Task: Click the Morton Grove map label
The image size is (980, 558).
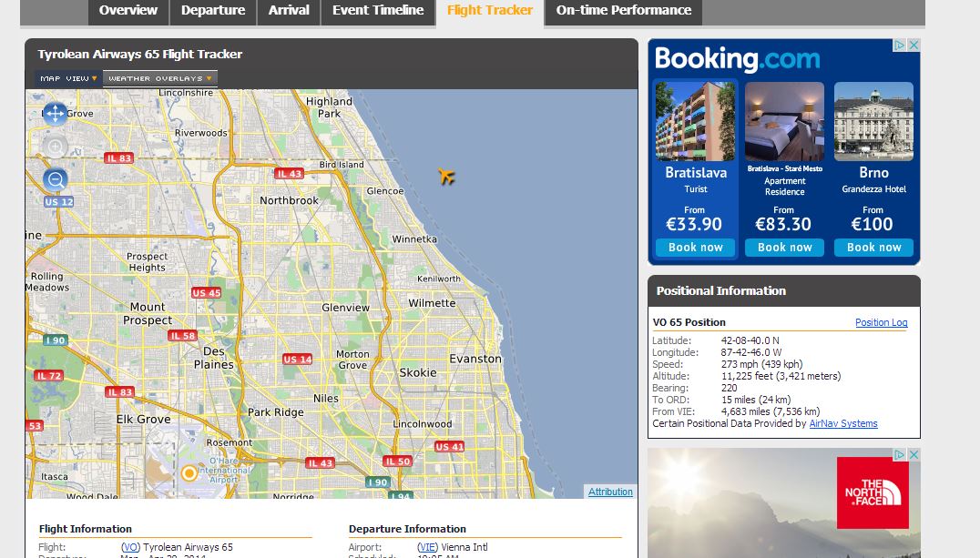Action: (x=353, y=360)
